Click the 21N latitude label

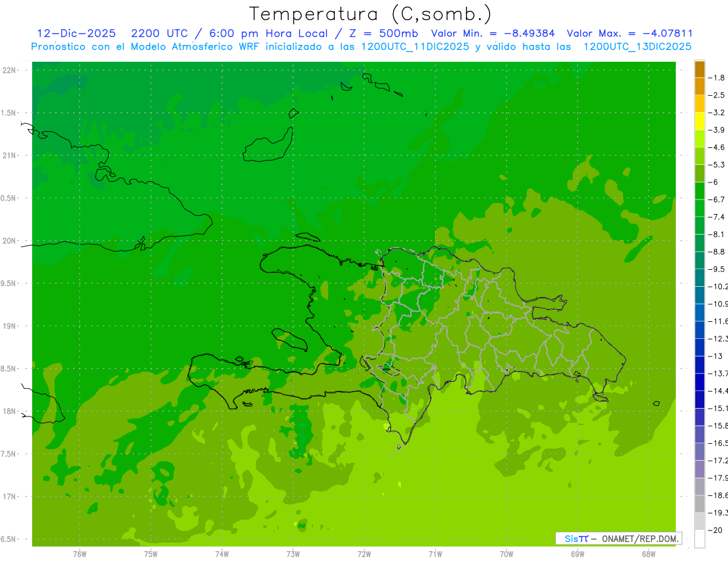click(x=9, y=156)
